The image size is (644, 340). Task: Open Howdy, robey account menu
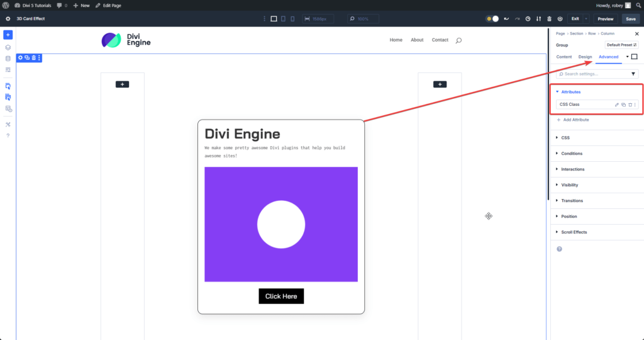click(613, 5)
